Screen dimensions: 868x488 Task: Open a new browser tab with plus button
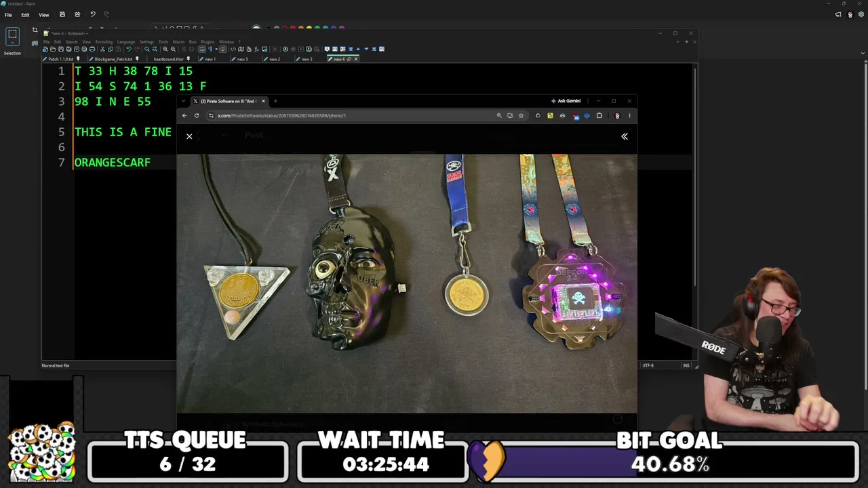(x=275, y=101)
